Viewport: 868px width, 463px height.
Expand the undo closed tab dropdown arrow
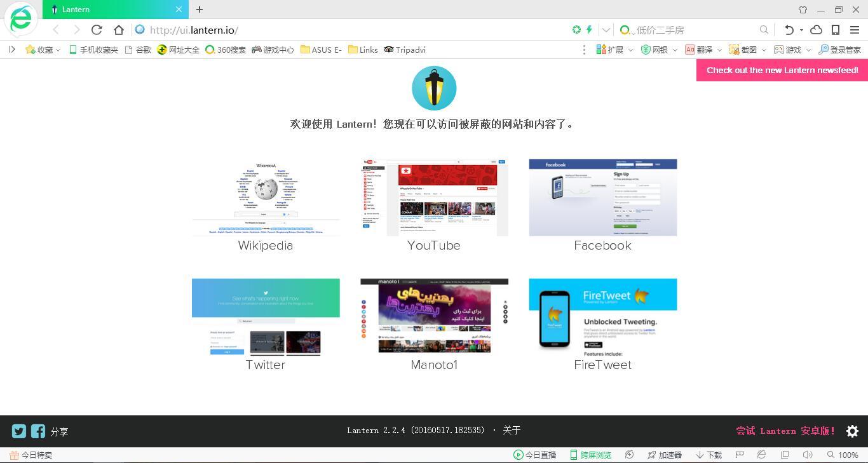click(x=801, y=30)
